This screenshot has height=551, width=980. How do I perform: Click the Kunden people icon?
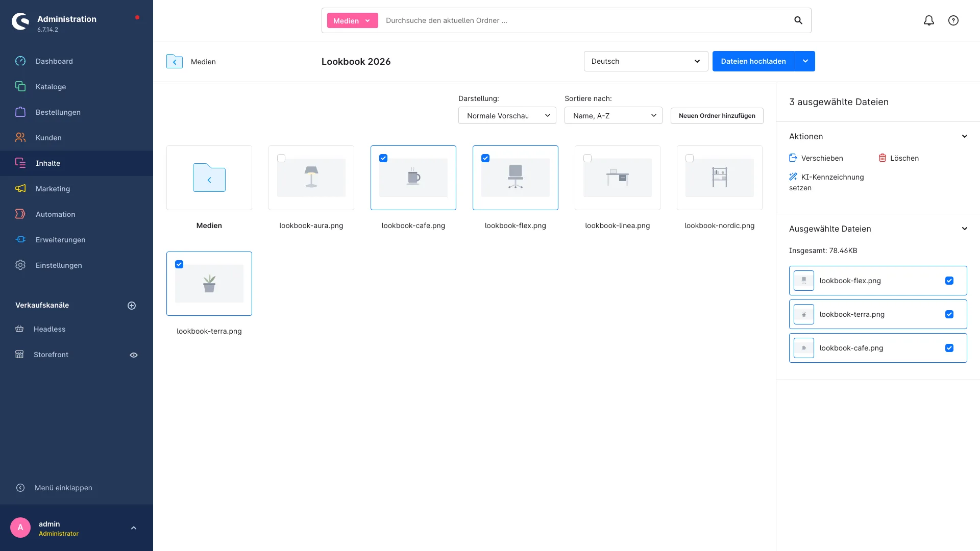coord(20,138)
